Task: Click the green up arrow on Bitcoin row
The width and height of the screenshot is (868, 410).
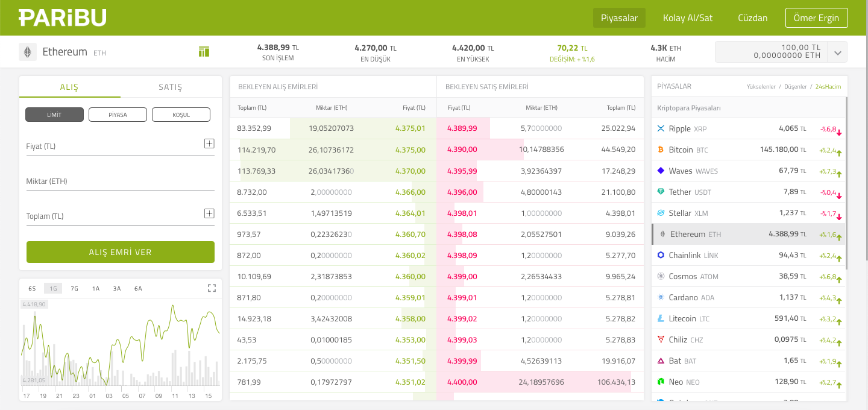Action: pyautogui.click(x=839, y=153)
